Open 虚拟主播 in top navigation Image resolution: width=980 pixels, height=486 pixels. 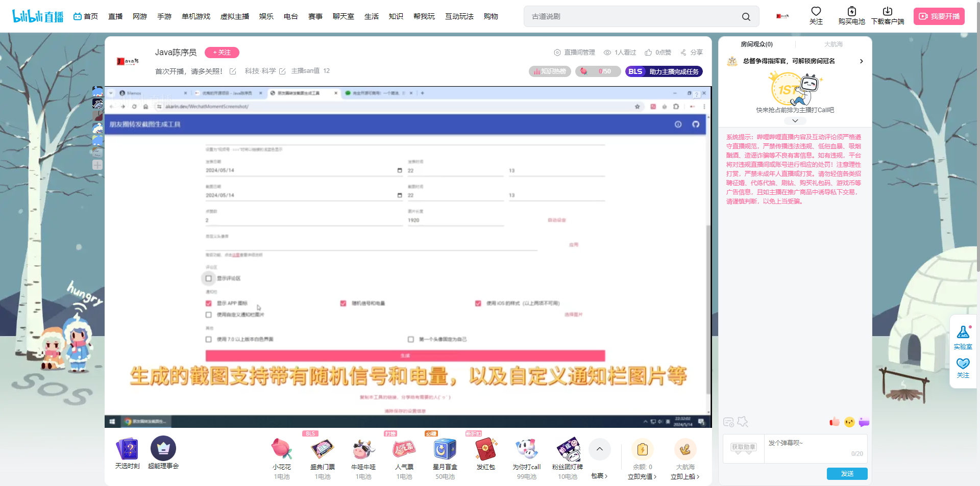click(x=234, y=16)
